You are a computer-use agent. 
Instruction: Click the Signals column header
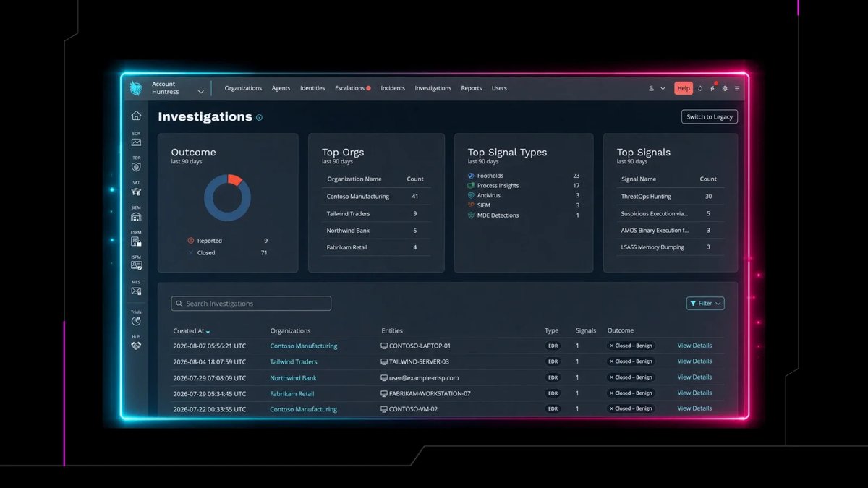pos(586,330)
